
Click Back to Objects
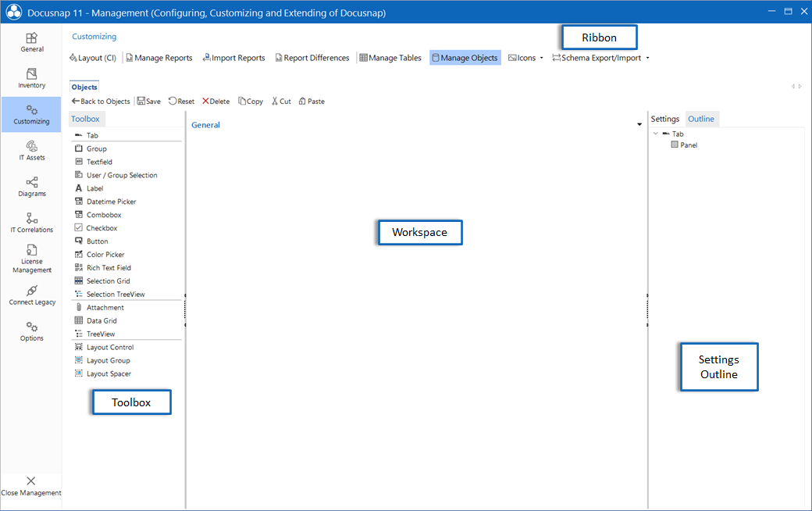[x=101, y=101]
